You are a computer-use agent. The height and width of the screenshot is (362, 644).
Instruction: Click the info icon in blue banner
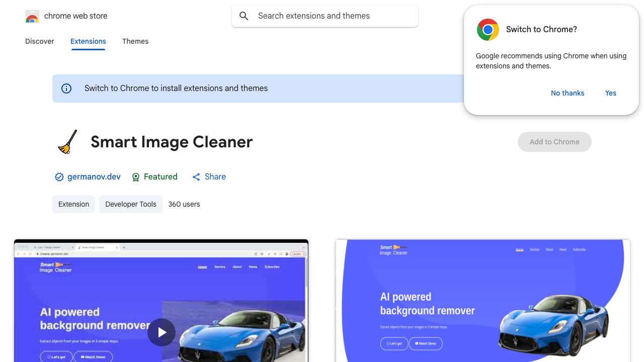point(66,88)
